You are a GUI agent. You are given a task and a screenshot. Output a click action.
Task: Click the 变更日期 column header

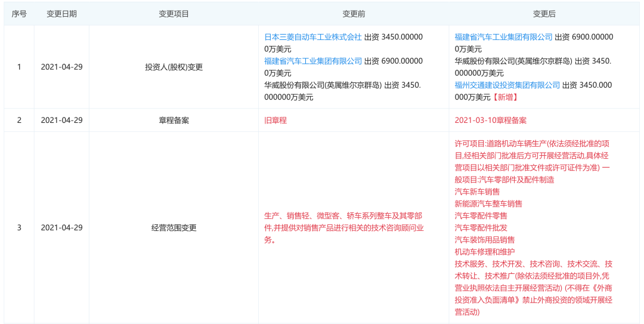point(61,14)
